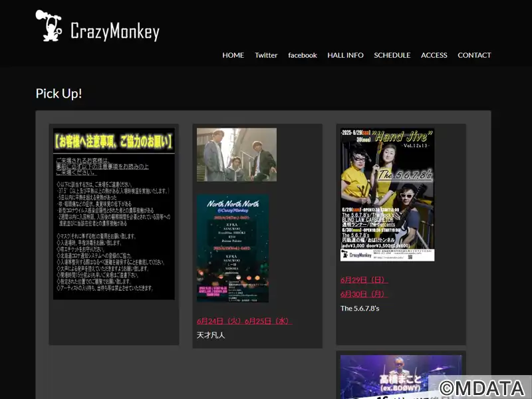
Task: Open the facebook menu link
Action: click(303, 55)
